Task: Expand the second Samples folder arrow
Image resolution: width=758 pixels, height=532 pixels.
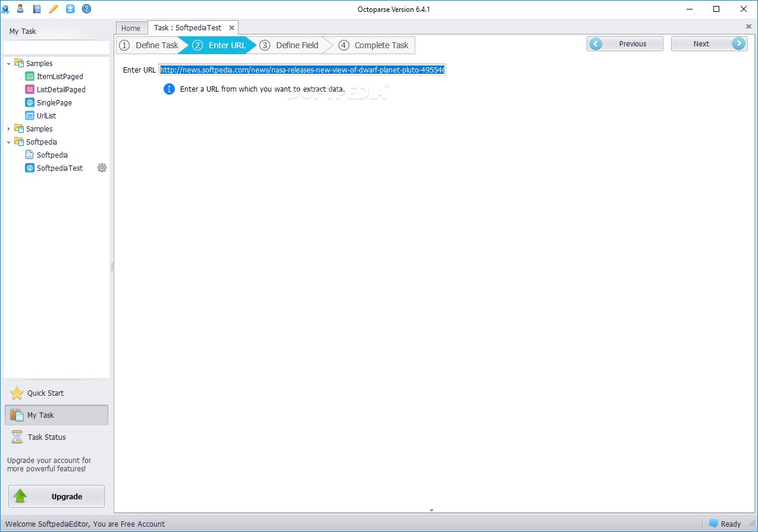Action: click(x=8, y=129)
